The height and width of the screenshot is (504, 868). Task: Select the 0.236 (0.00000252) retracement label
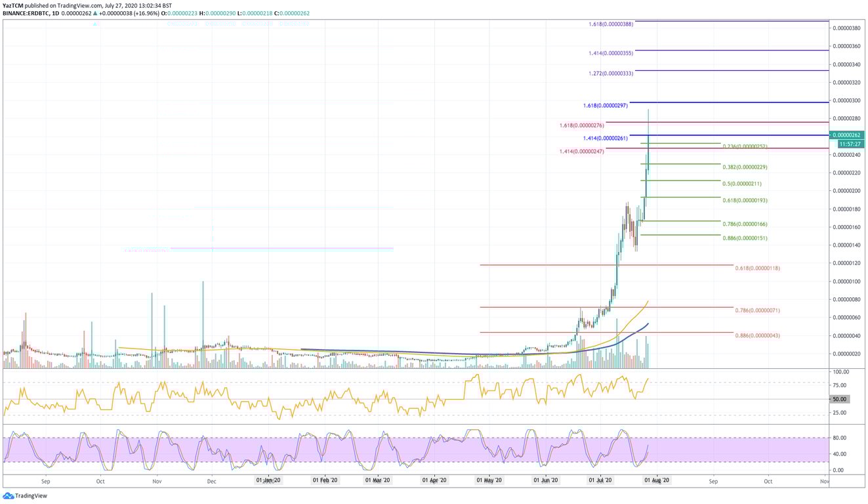pyautogui.click(x=745, y=146)
